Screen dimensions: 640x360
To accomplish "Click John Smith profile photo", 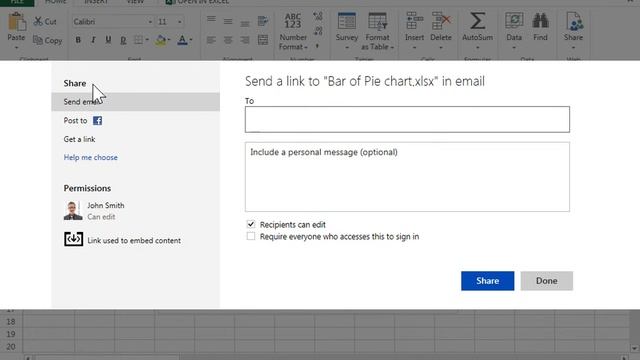I will click(x=73, y=210).
